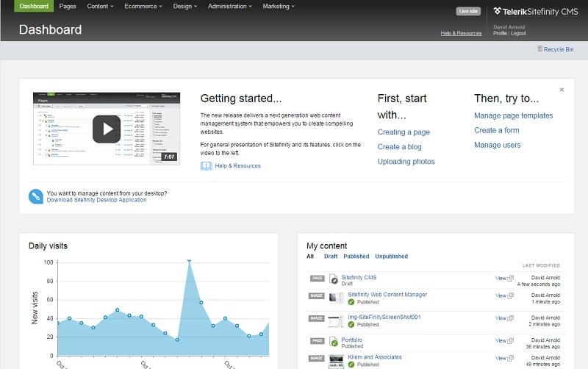
Task: Open the Img-SiteFinityScreenShot001 item
Action: pos(384,318)
